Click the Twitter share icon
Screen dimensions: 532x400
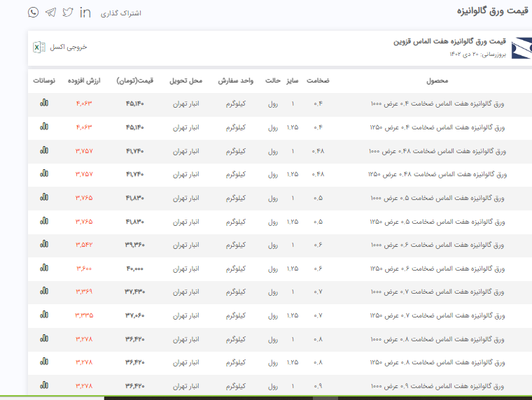[x=68, y=13]
